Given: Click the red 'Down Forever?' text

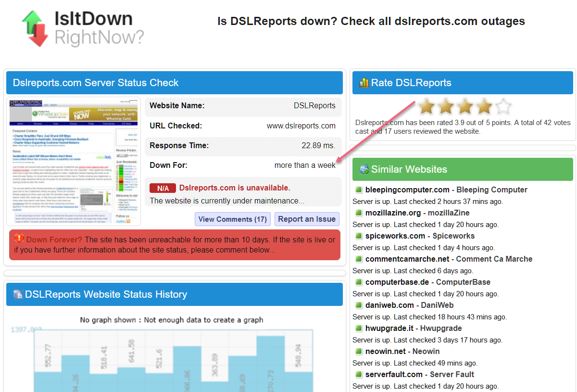Looking at the screenshot, I should coord(54,240).
